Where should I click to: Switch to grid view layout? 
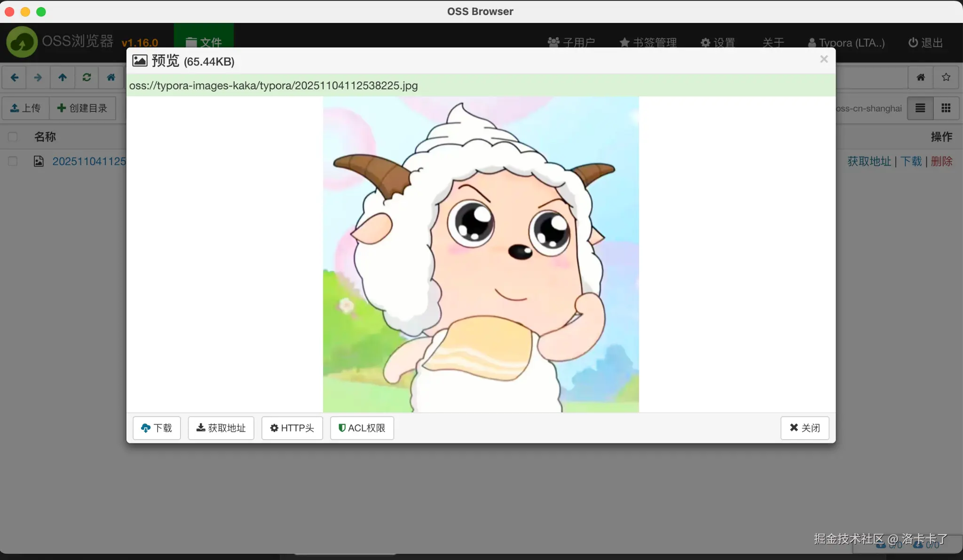coord(946,108)
